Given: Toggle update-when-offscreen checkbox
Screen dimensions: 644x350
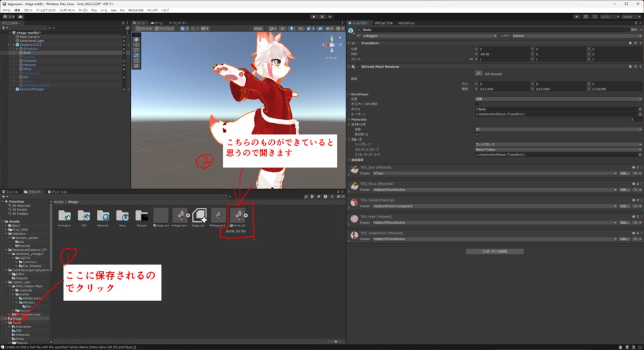Looking at the screenshot, I should tap(477, 104).
